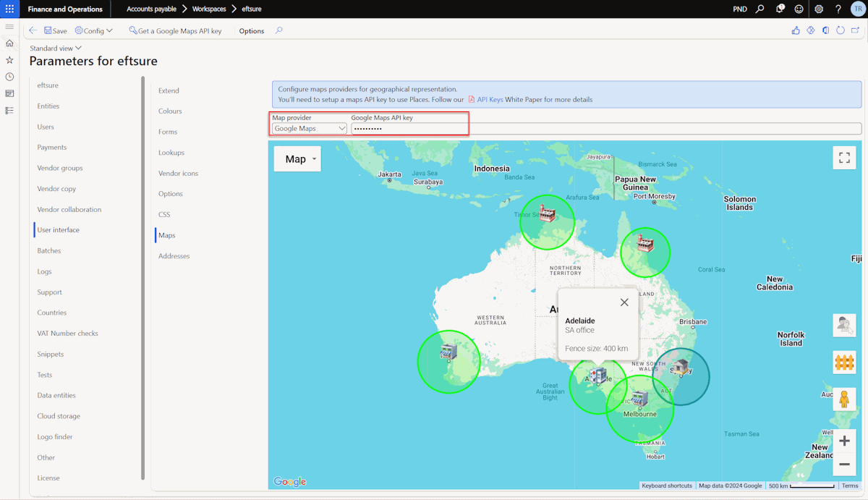Click the thumbs-up icon in the action pane

coord(796,30)
